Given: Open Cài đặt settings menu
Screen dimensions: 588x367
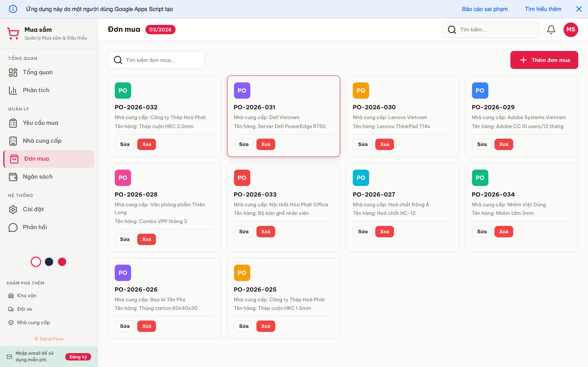Looking at the screenshot, I should (33, 209).
